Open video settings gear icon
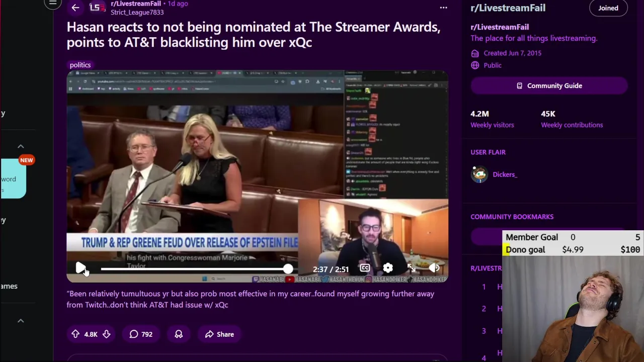644x362 pixels. 388,268
